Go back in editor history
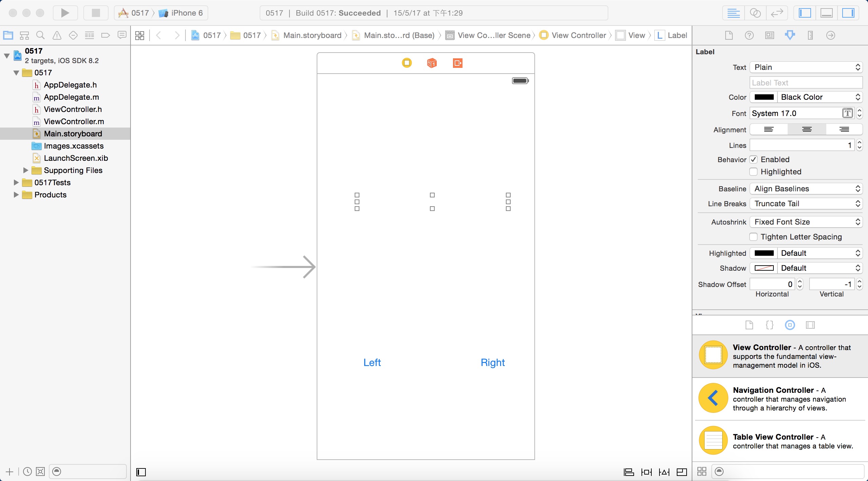 tap(158, 35)
